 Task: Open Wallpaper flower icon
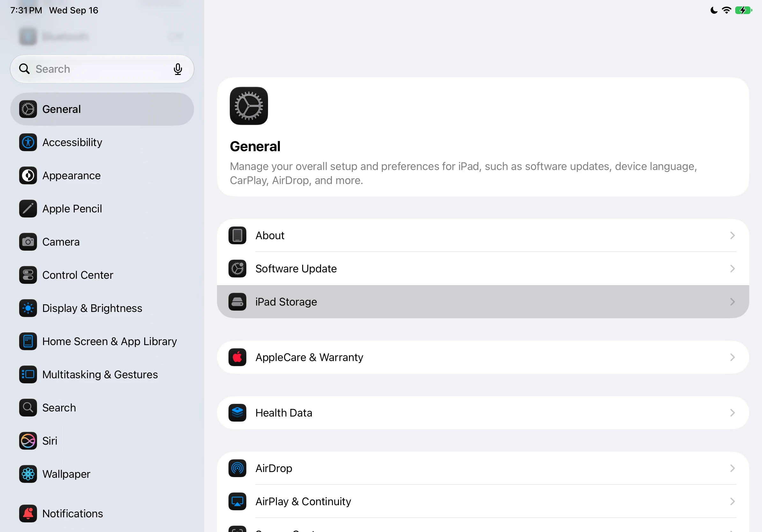(28, 474)
